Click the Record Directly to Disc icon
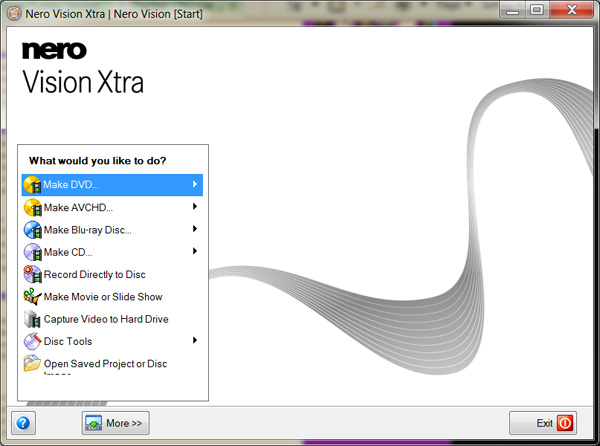 click(x=33, y=274)
